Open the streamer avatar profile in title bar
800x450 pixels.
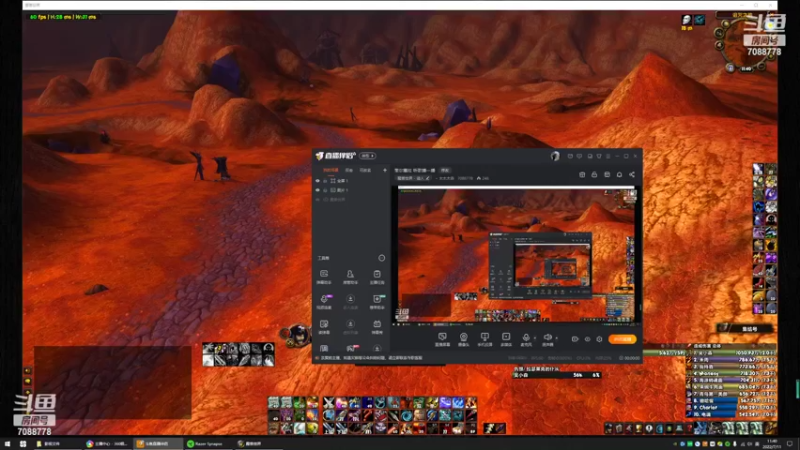(555, 156)
